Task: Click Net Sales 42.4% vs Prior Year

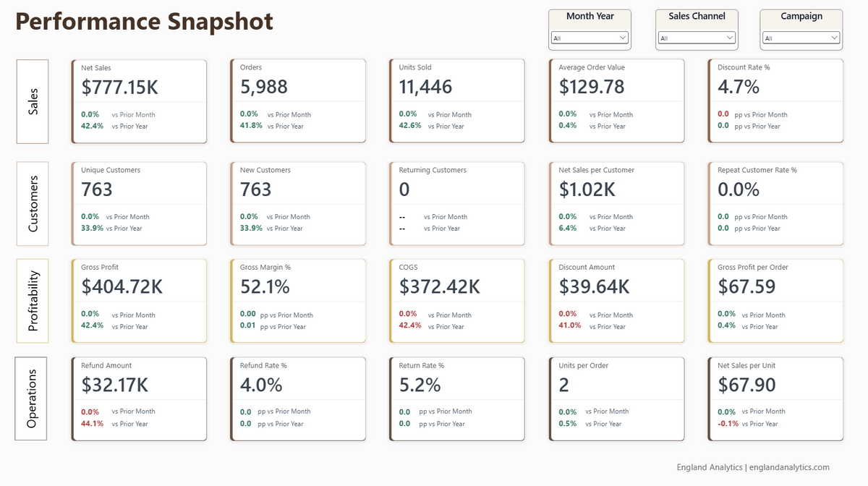Action: point(114,126)
